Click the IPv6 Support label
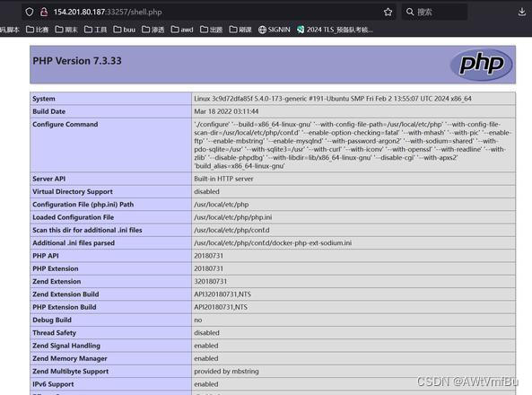The image size is (532, 395). 53,384
